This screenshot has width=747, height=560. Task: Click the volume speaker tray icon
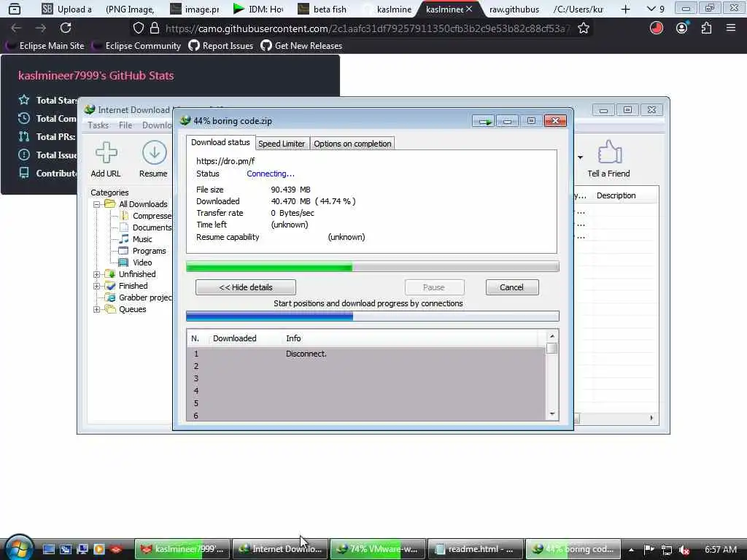coord(684,550)
